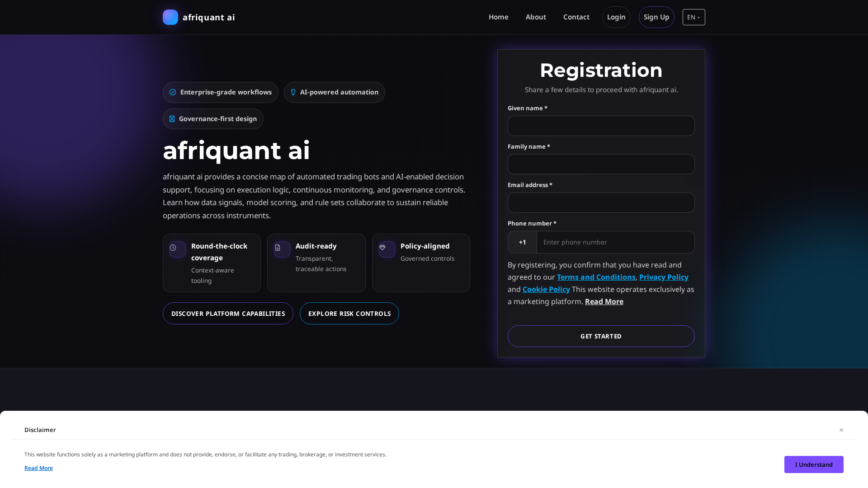The width and height of the screenshot is (868, 488).
Task: Select the Governance-first design badge text
Action: click(218, 119)
